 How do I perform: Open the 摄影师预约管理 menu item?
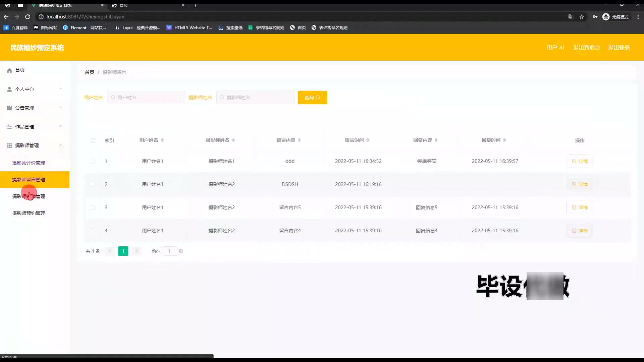click(29, 213)
